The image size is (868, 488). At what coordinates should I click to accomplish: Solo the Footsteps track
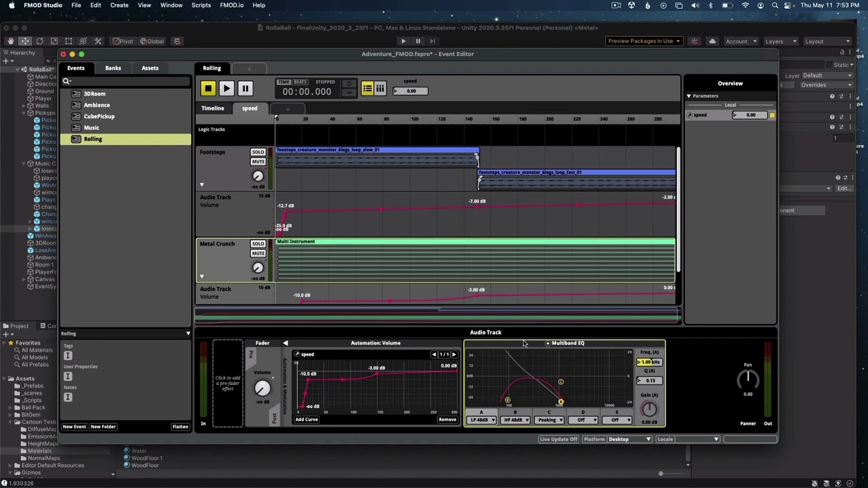click(258, 152)
